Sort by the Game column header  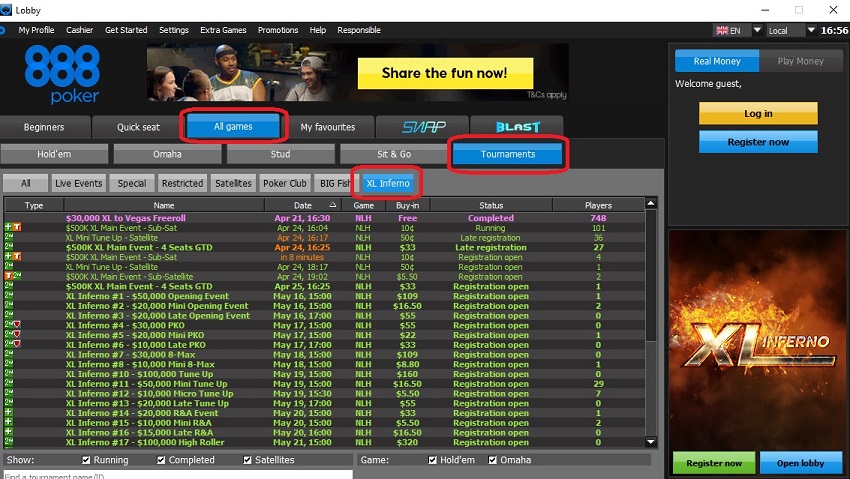coord(363,205)
